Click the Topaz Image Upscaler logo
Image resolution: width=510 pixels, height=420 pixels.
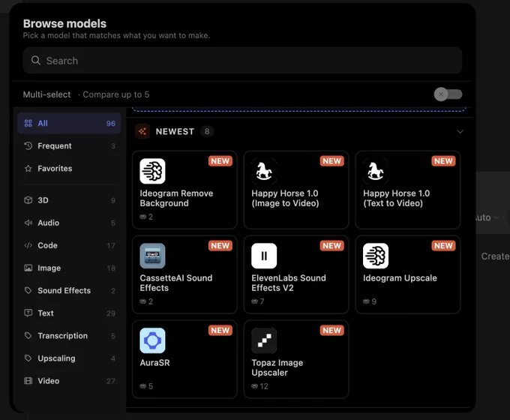coord(264,340)
